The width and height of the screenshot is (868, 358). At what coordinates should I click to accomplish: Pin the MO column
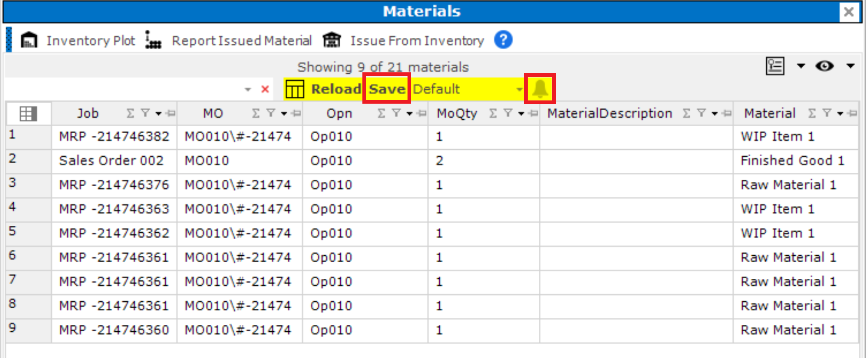coord(296,113)
